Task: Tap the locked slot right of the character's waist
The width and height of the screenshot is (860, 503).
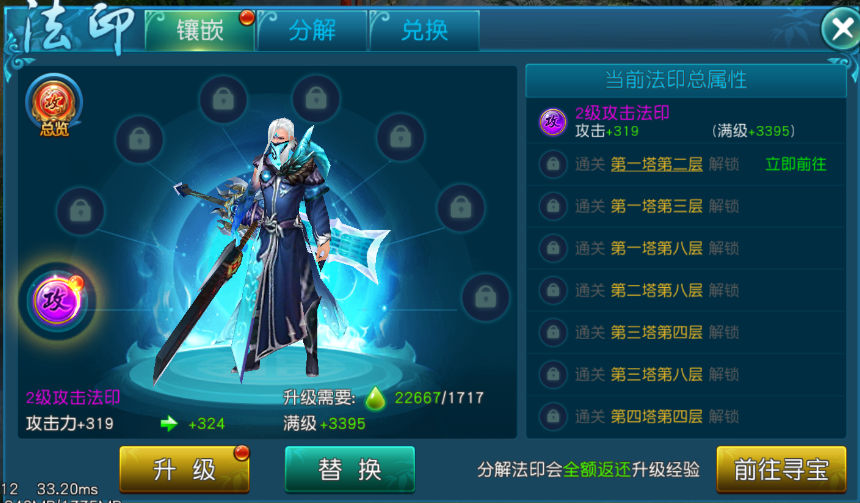Action: 461,208
